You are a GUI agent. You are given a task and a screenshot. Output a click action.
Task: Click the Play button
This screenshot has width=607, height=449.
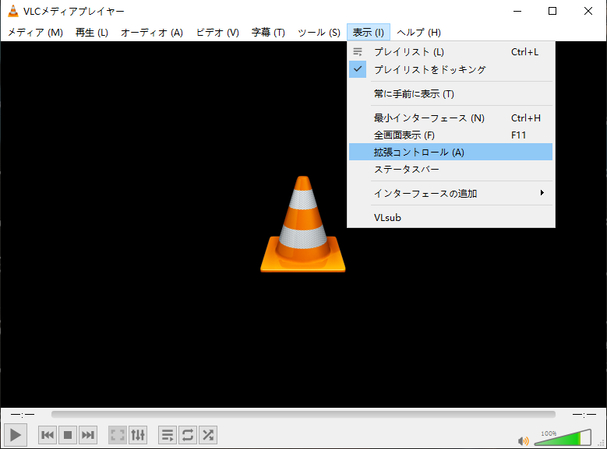[x=15, y=435]
